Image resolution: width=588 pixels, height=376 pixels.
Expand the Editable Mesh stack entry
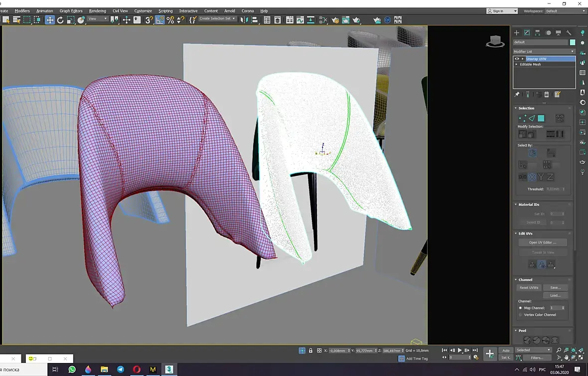tap(517, 64)
